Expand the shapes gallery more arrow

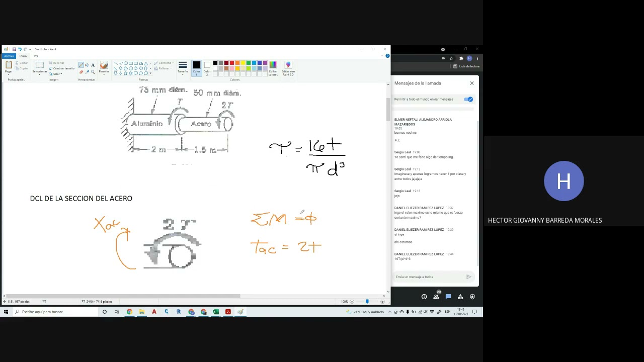pyautogui.click(x=150, y=73)
